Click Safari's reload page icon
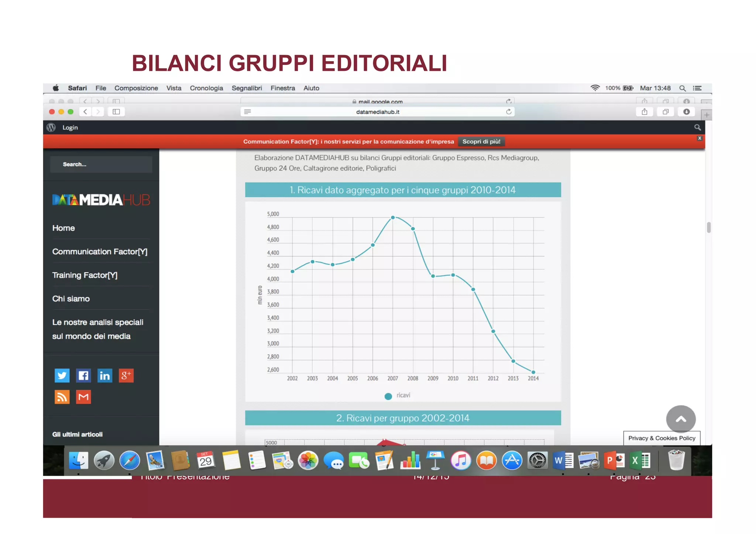The image size is (756, 534). tap(509, 112)
